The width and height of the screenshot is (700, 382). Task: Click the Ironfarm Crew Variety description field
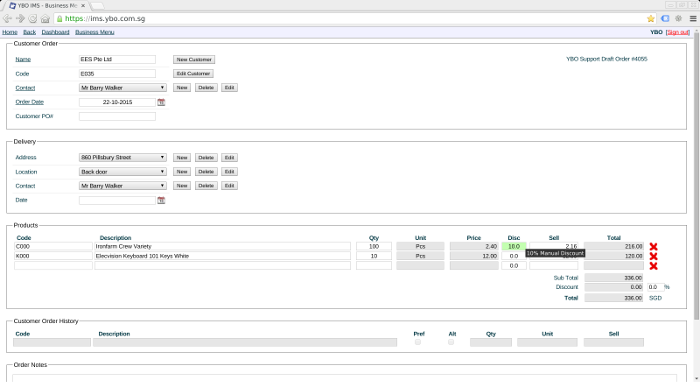click(222, 246)
